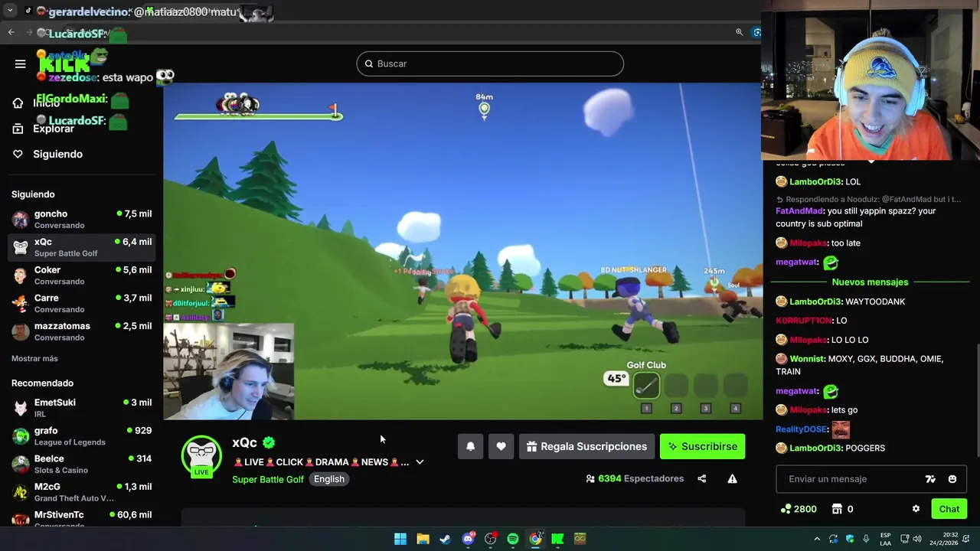The width and height of the screenshot is (980, 551).
Task: Click the 6394 Espectadores viewer count
Action: coord(635,479)
